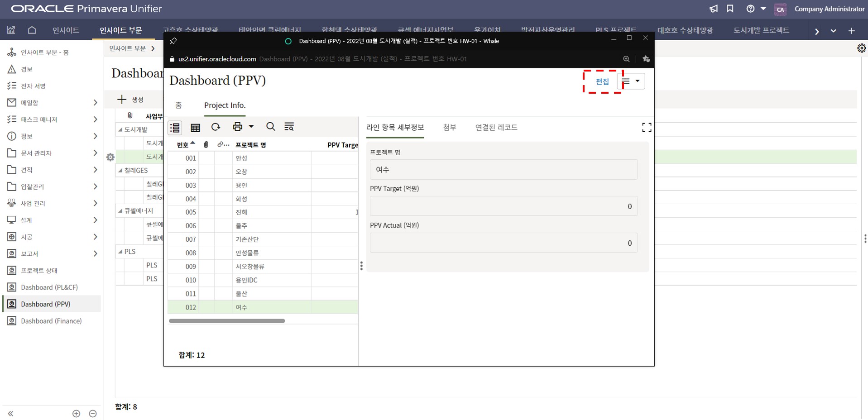Pin the Dashboard popup window

(173, 41)
